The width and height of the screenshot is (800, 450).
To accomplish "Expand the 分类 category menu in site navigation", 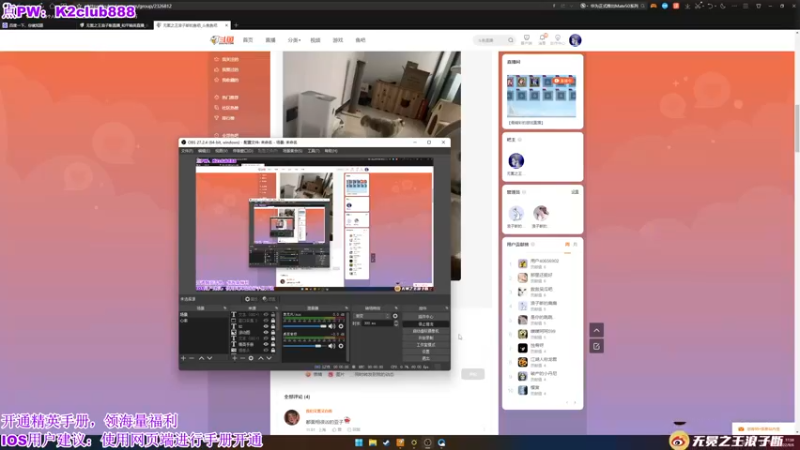I will pyautogui.click(x=294, y=40).
